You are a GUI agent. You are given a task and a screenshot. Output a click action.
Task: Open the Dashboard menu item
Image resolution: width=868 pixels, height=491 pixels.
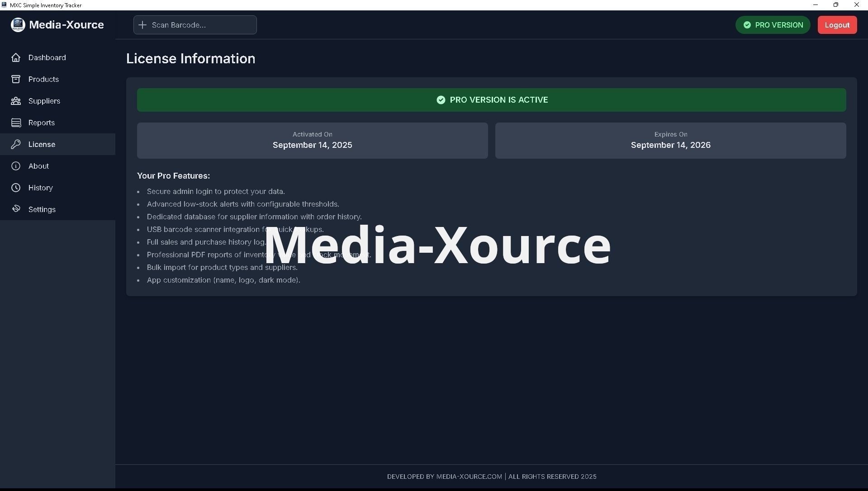pyautogui.click(x=47, y=57)
